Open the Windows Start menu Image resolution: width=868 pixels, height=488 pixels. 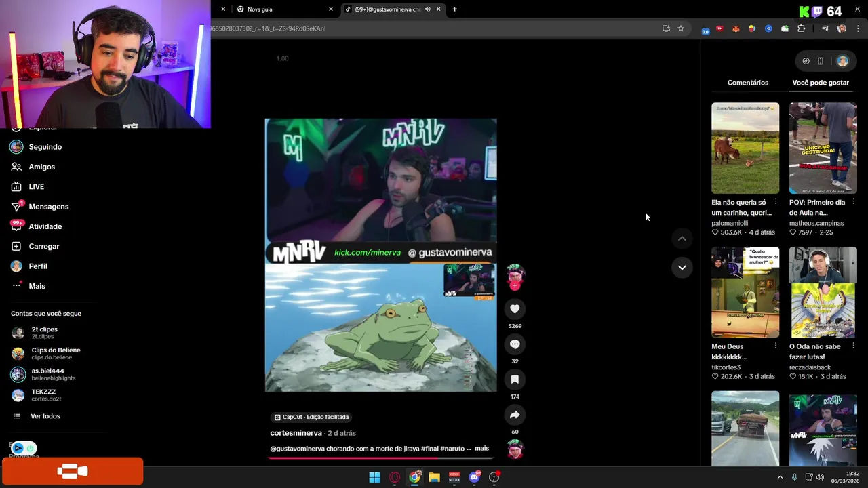point(374,477)
